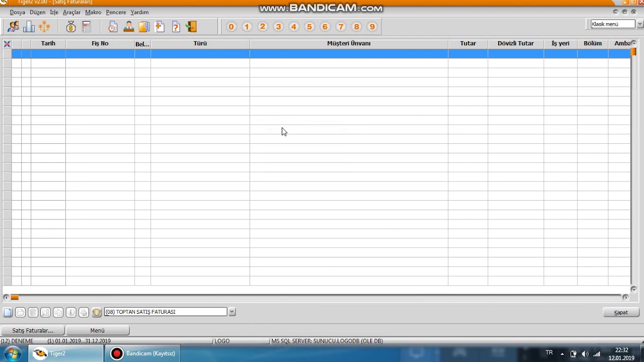Show hidden tray icons arrow
This screenshot has height=362, width=644.
pos(562,354)
